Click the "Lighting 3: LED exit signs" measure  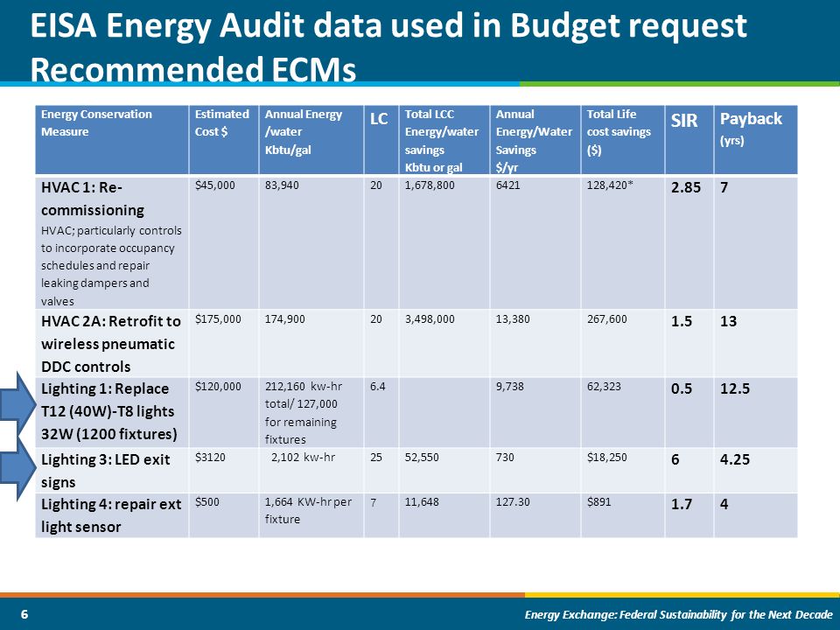click(106, 471)
